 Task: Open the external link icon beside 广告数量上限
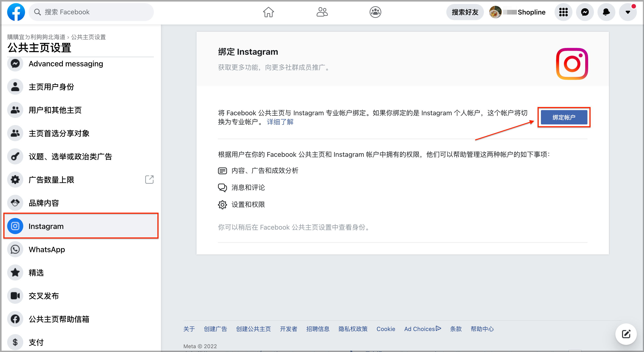click(x=149, y=180)
